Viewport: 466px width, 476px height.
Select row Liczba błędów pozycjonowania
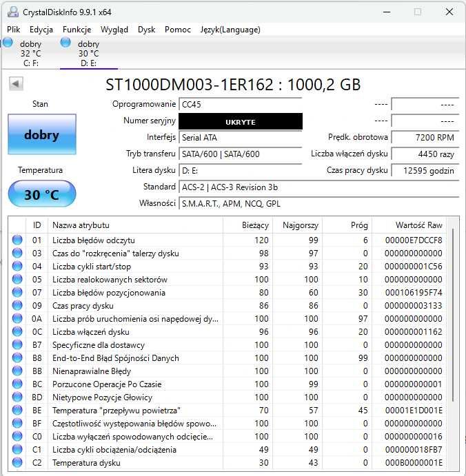pyautogui.click(x=227, y=292)
